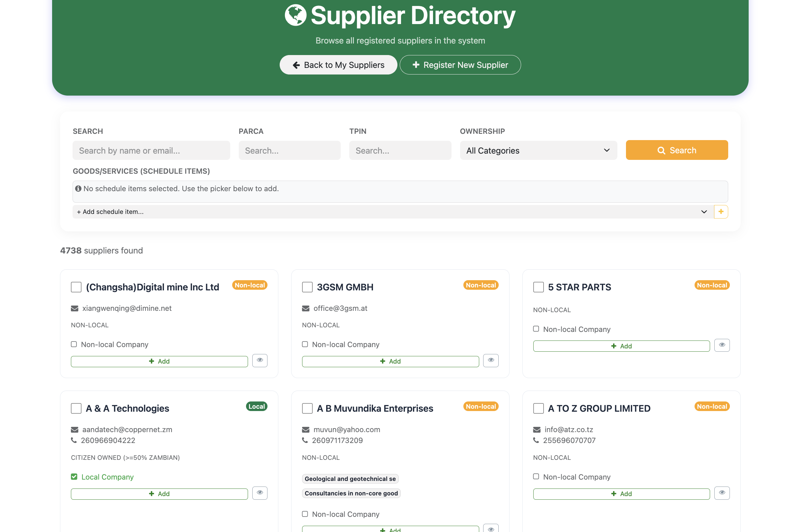
Task: Add A TO Z GROUP LIMITED supplier
Action: click(621, 494)
